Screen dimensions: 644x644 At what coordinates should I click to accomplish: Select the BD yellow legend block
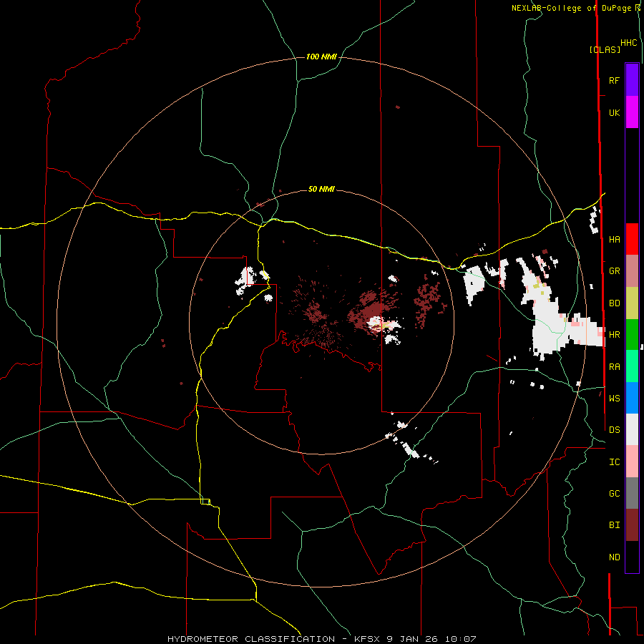(x=632, y=303)
